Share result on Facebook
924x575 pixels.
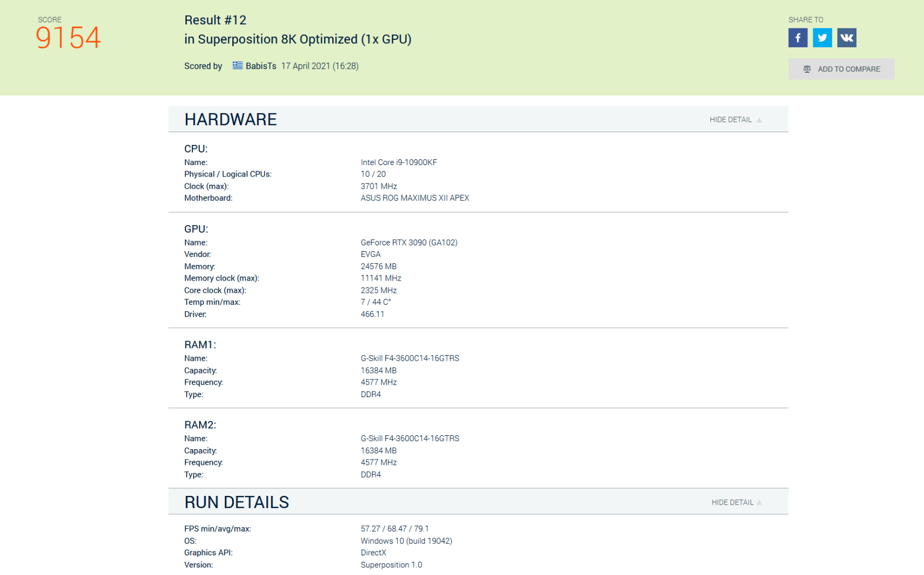(798, 38)
